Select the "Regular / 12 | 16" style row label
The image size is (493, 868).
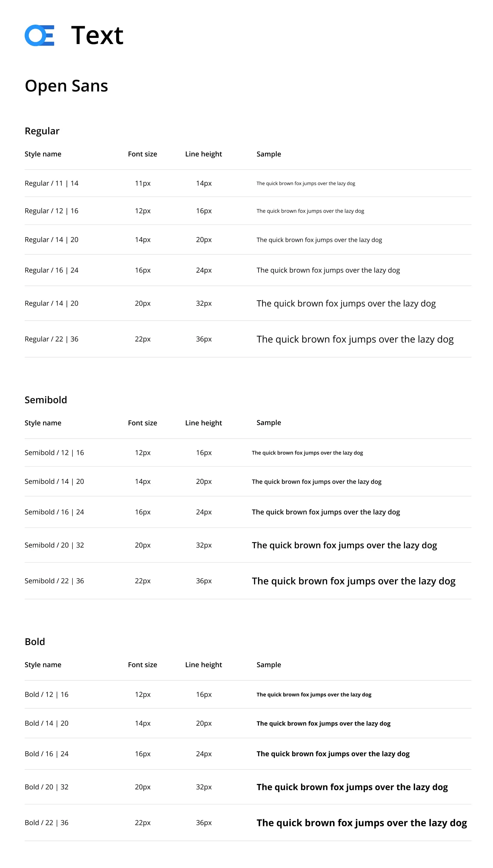(51, 211)
